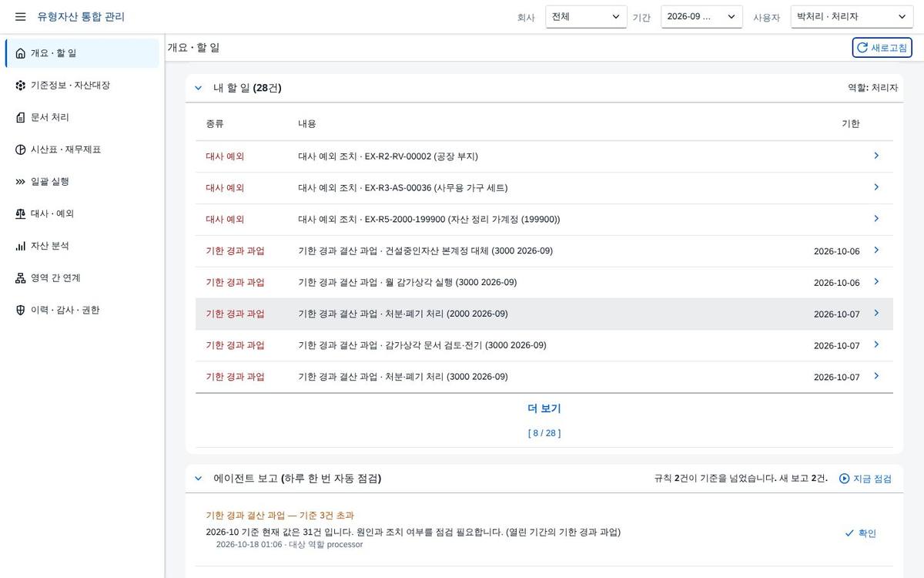Screen dimensions: 924x578
Task: Select text 대사 예외 조치 · EX-R2-RV-00002 (공장 부지)
Action: [388, 156]
